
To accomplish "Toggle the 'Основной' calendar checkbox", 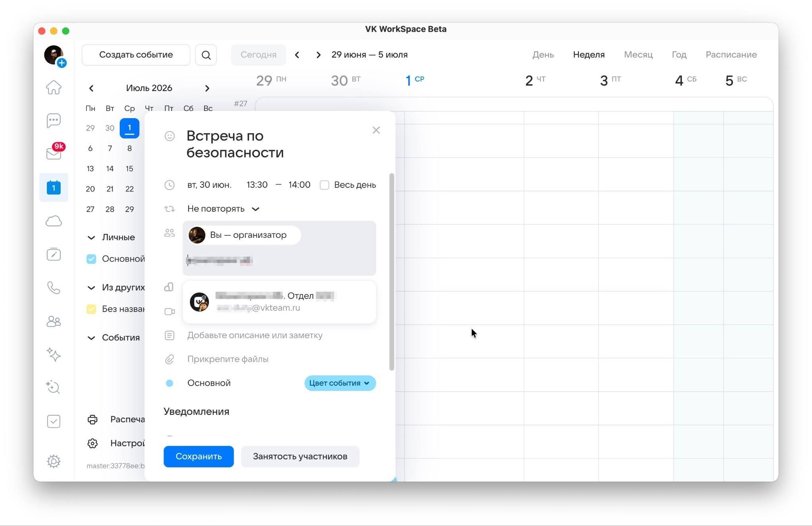I will pyautogui.click(x=91, y=259).
